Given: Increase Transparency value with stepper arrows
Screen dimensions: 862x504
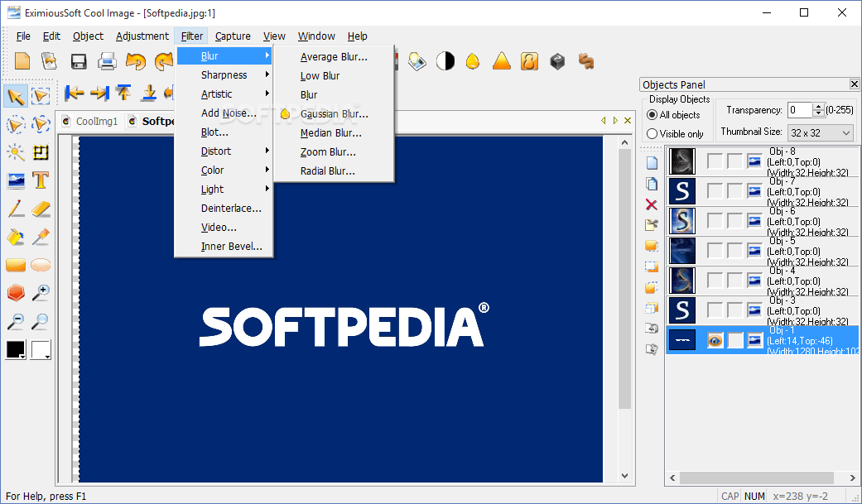Looking at the screenshot, I should click(819, 107).
